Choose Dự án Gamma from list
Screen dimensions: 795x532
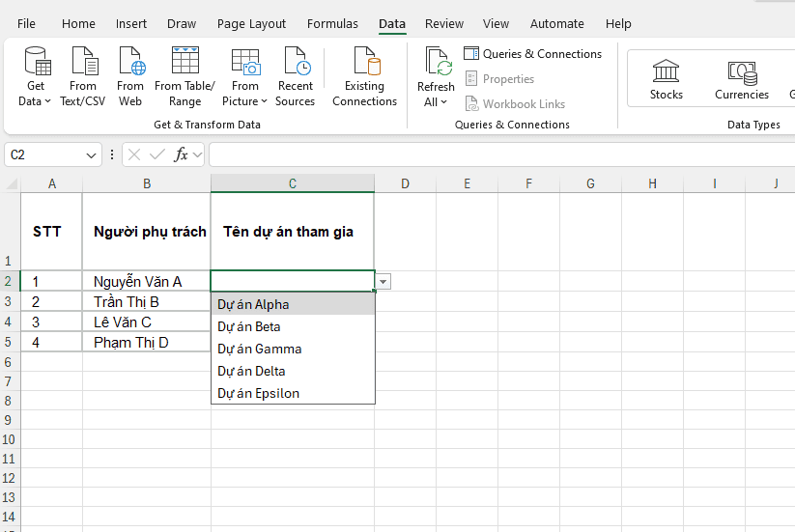pyautogui.click(x=293, y=349)
